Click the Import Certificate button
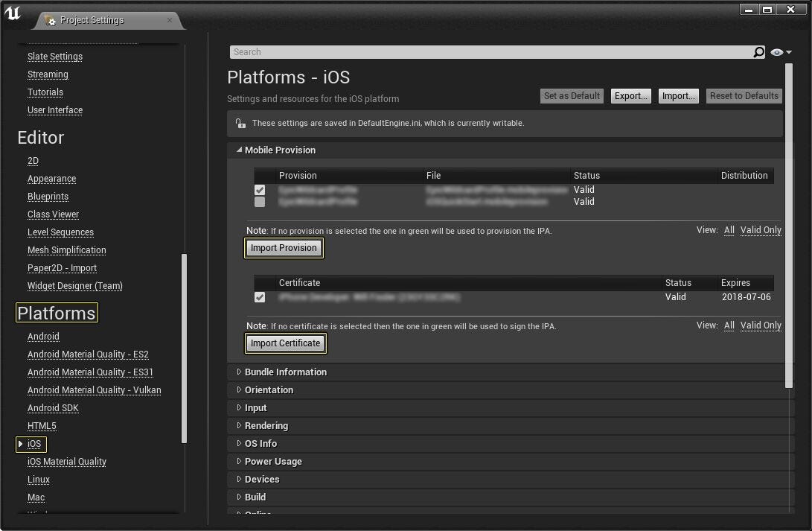 tap(285, 343)
